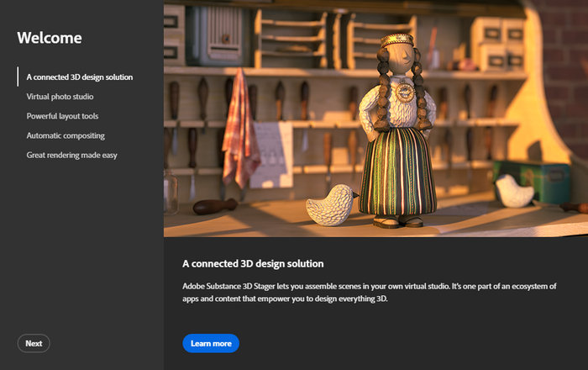Click the white bird near the green box
Viewport: 588px width, 370px height.
point(515,191)
